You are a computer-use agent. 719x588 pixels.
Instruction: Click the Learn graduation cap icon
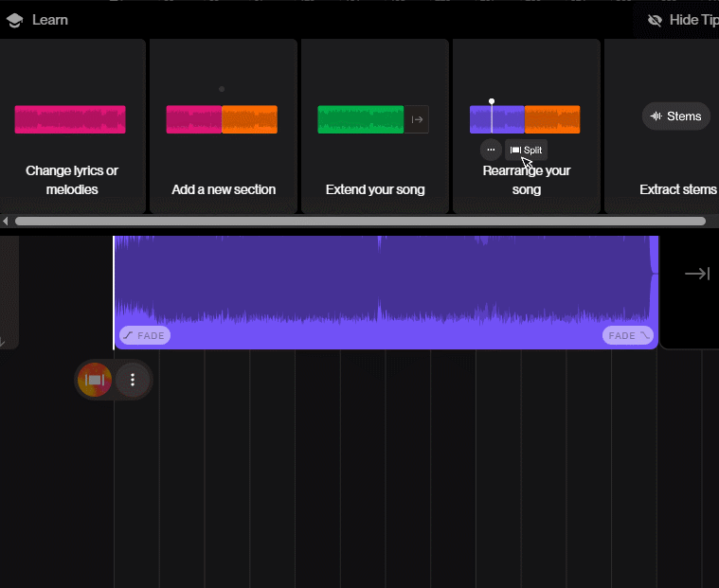click(14, 20)
